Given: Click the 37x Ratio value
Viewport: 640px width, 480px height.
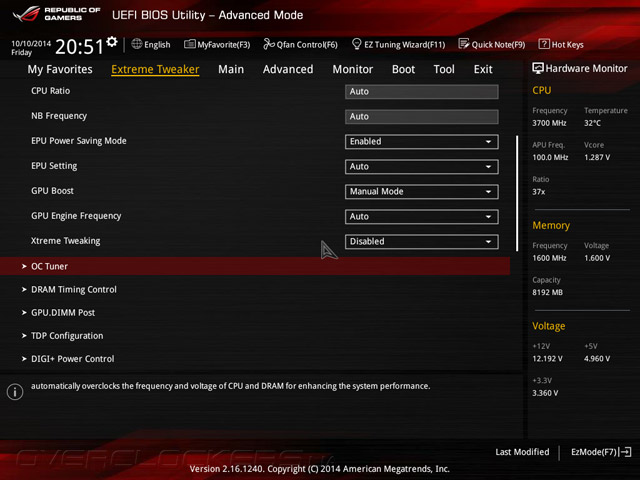Looking at the screenshot, I should (538, 192).
